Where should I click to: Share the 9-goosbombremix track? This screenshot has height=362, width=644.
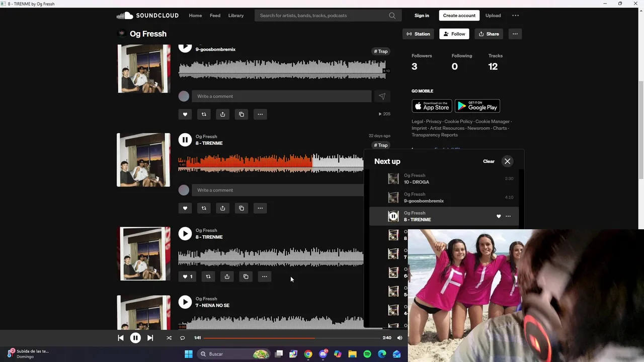pos(222,114)
